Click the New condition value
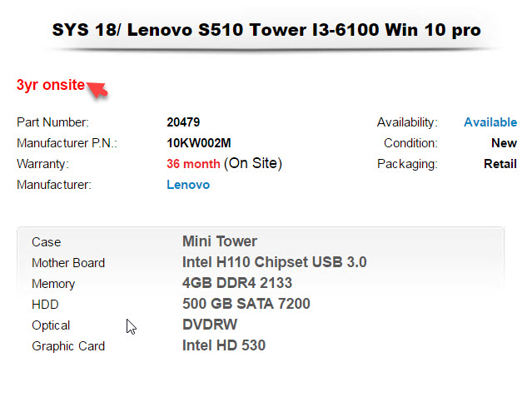 (504, 143)
